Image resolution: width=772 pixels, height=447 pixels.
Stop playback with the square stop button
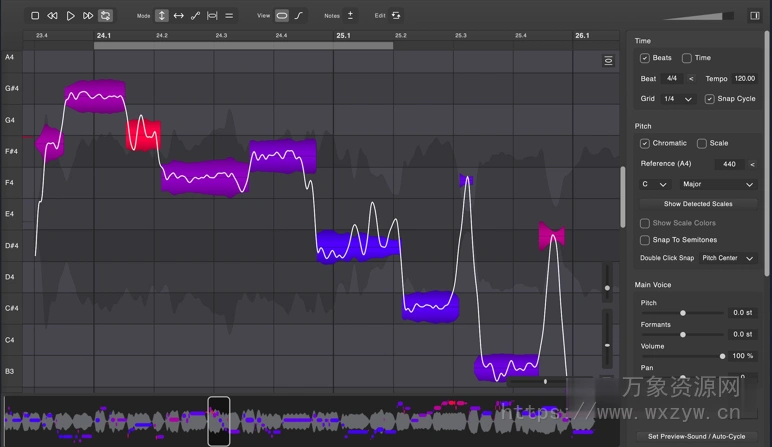(35, 16)
